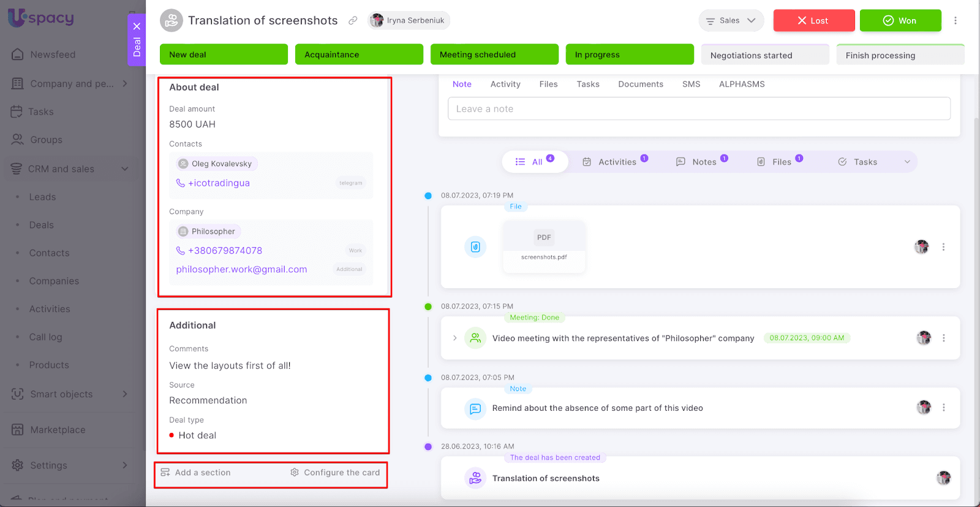The width and height of the screenshot is (980, 507).
Task: Click the Settings gear in the sidebar
Action: pos(18,465)
